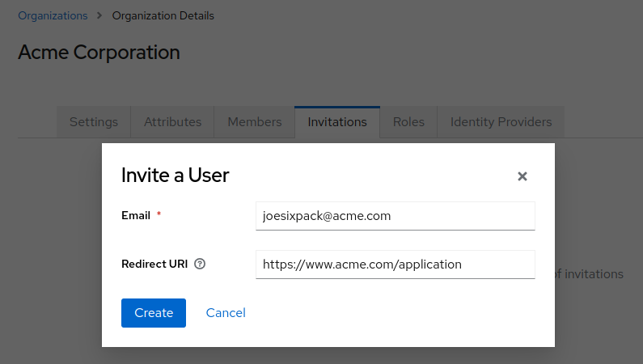Click the red required asterisk by Email
This screenshot has width=643, height=364.
point(159,215)
